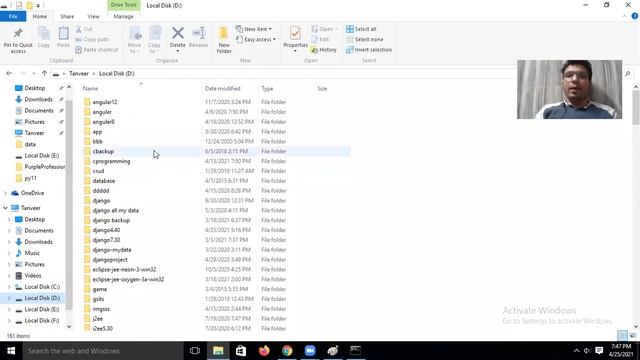
Task: Switch to the View ribbon tab
Action: (x=93, y=16)
